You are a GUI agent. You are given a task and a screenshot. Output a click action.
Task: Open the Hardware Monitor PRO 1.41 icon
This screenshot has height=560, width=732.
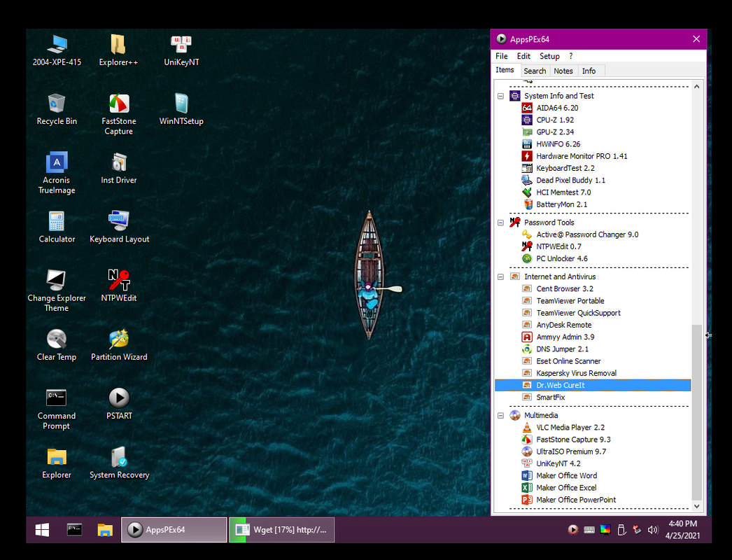[x=526, y=156]
